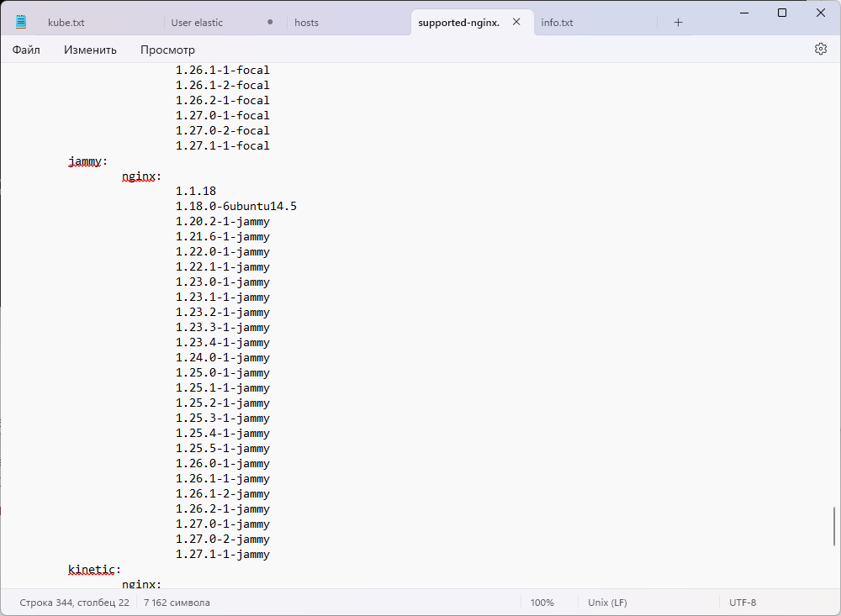Switch to the User elastic tab
841x616 pixels.
point(197,23)
